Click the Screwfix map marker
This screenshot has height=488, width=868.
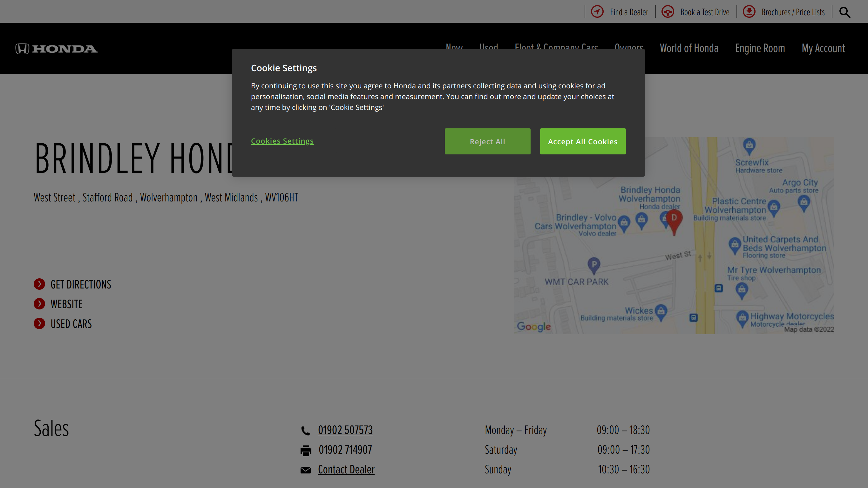click(x=749, y=146)
